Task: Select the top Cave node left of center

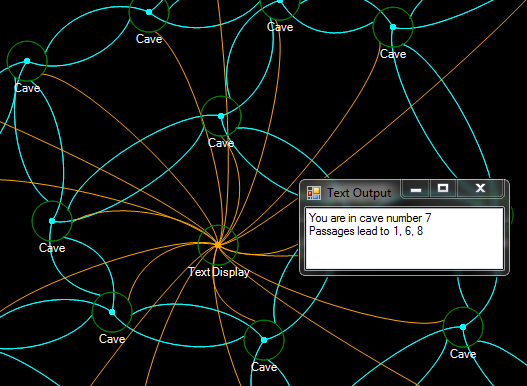Action: (x=149, y=12)
